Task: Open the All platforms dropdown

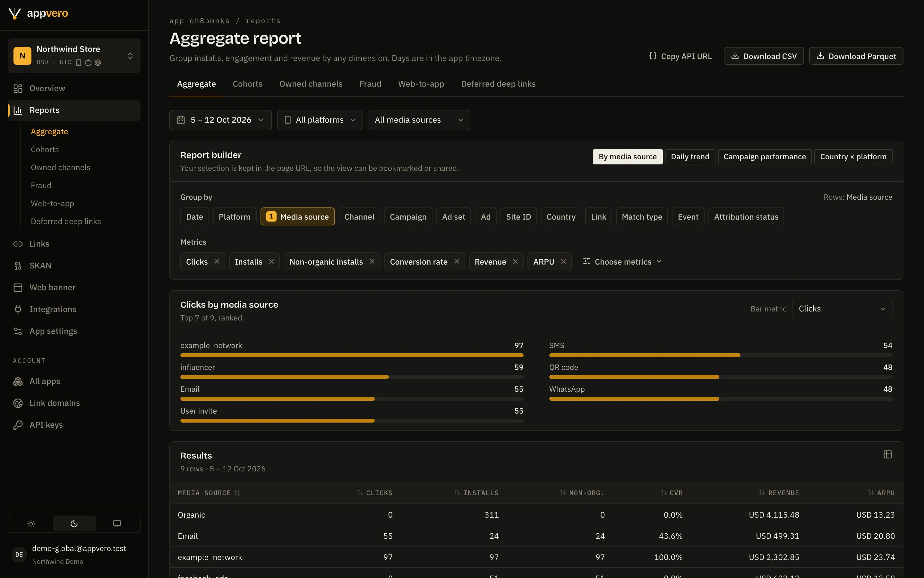Action: coord(320,120)
